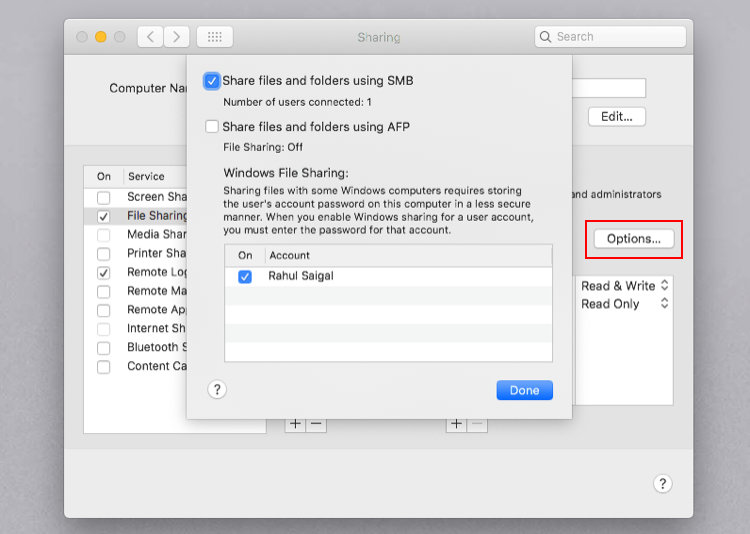The height and width of the screenshot is (534, 750).
Task: Add a user using the right plus button
Action: click(x=456, y=424)
